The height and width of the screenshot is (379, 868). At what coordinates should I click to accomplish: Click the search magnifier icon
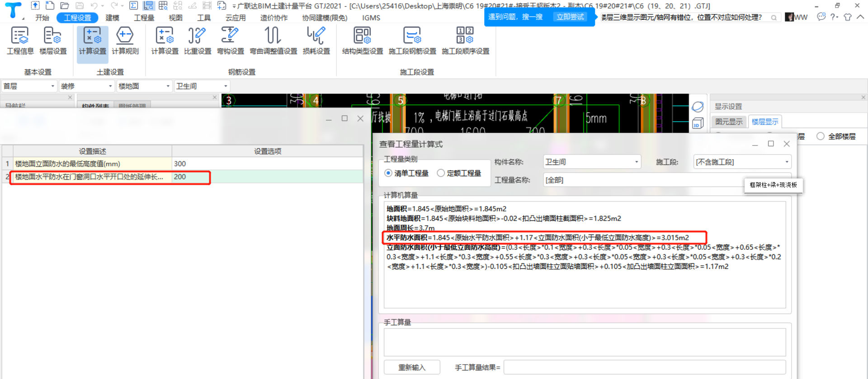pyautogui.click(x=774, y=18)
